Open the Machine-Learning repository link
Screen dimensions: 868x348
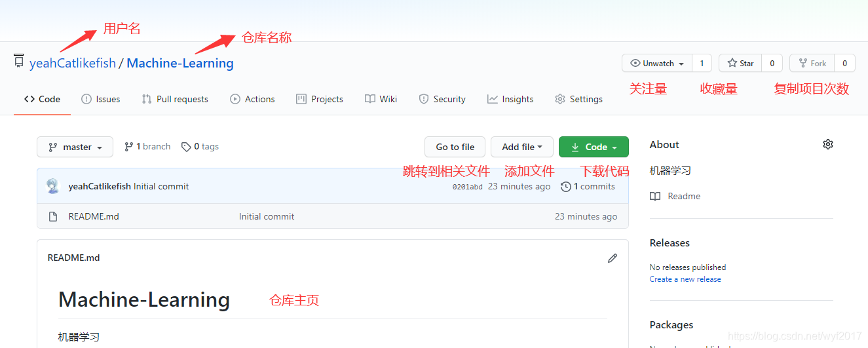pos(180,63)
